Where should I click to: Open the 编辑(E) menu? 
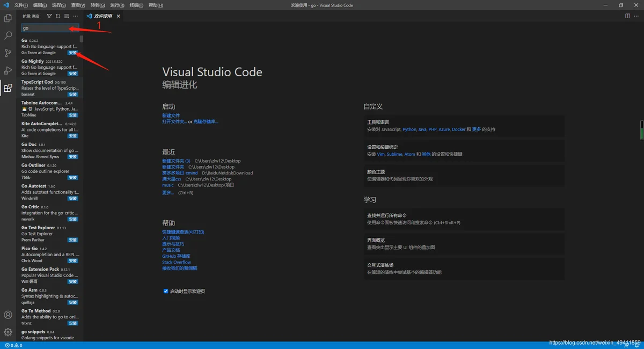[x=40, y=5]
